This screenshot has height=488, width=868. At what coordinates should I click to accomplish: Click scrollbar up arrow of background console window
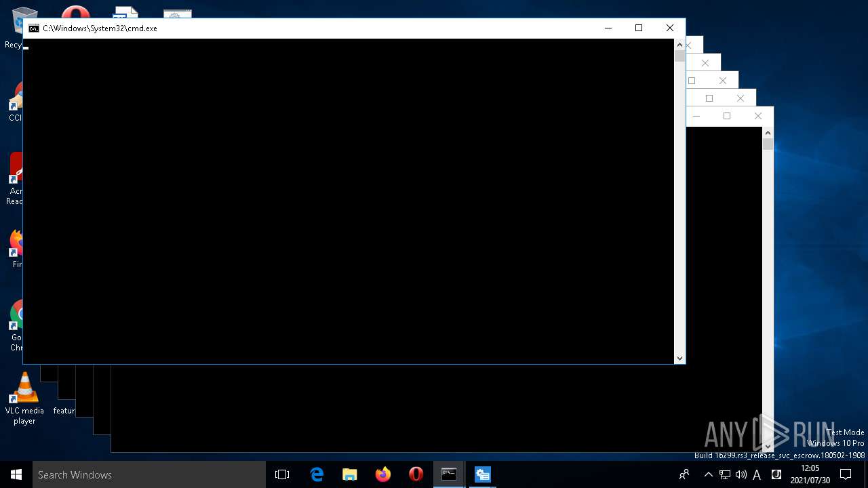[768, 133]
